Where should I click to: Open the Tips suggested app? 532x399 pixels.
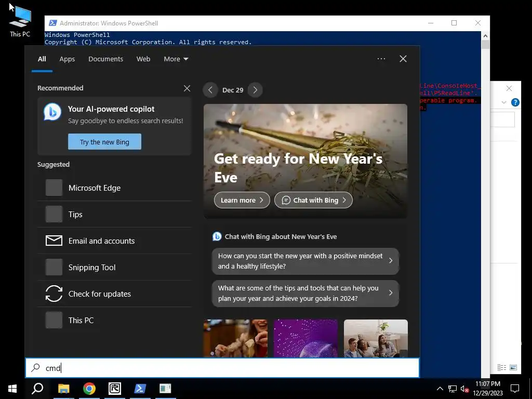114,215
